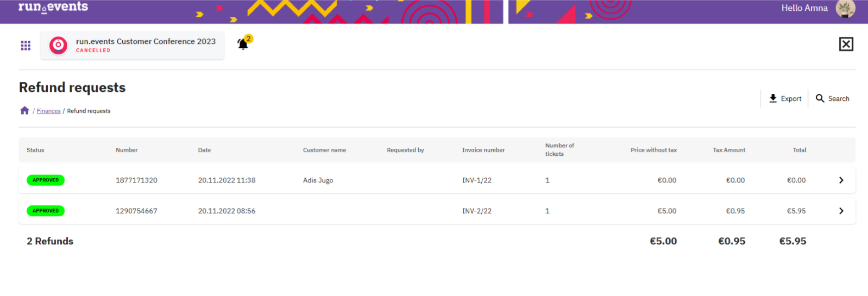This screenshot has width=868, height=296.
Task: Click APPROVED badge for refund 1290754667
Action: coord(46,211)
